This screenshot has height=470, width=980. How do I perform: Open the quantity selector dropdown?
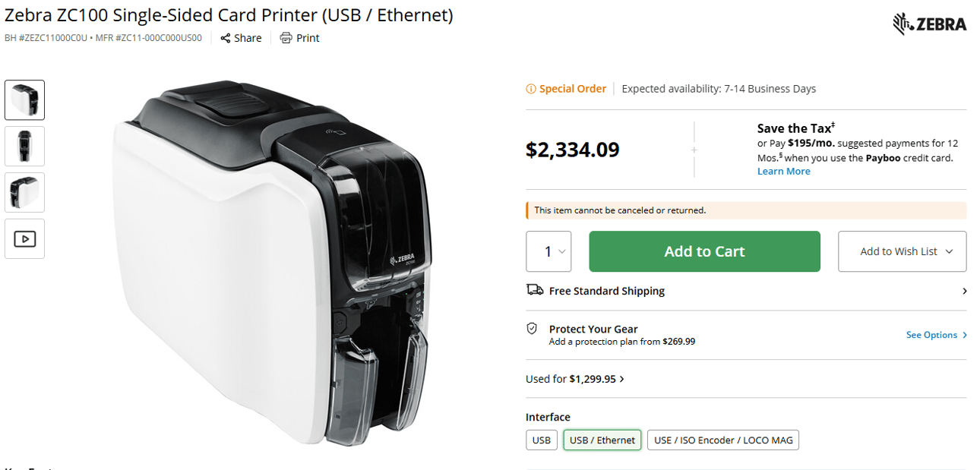[x=548, y=251]
